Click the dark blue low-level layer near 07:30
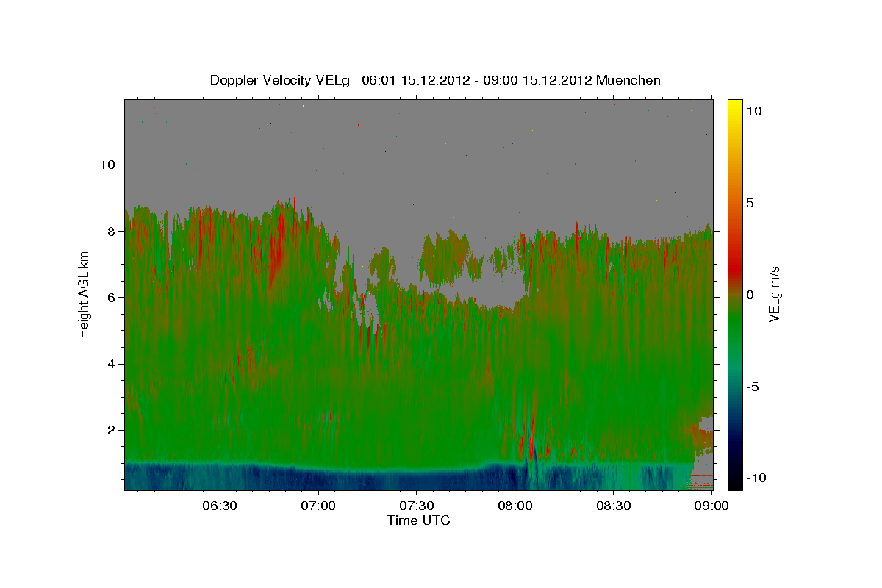This screenshot has height=588, width=882. point(417,479)
